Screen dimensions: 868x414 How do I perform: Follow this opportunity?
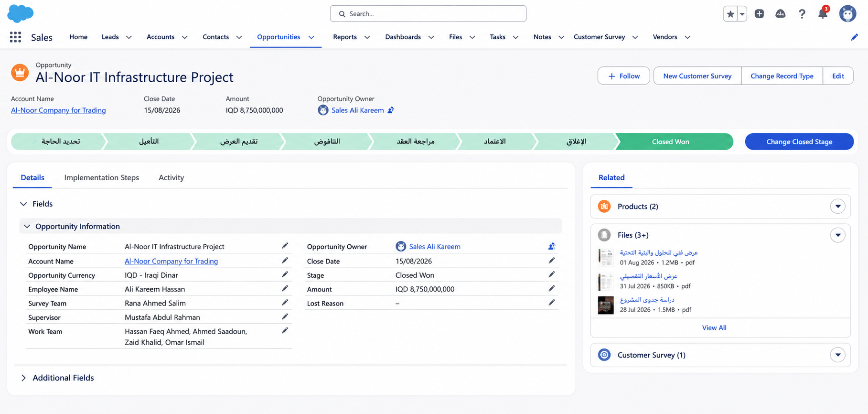click(623, 76)
